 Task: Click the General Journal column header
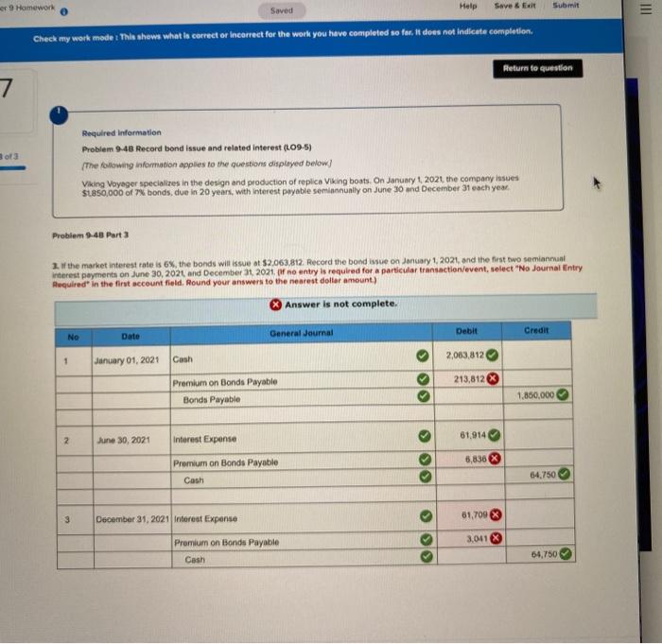tap(301, 333)
